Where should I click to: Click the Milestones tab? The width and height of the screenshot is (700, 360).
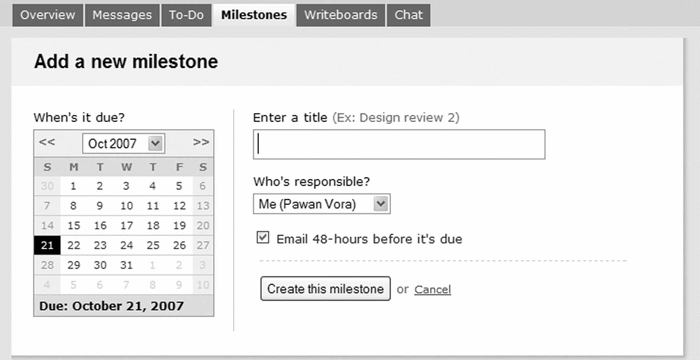coord(254,15)
